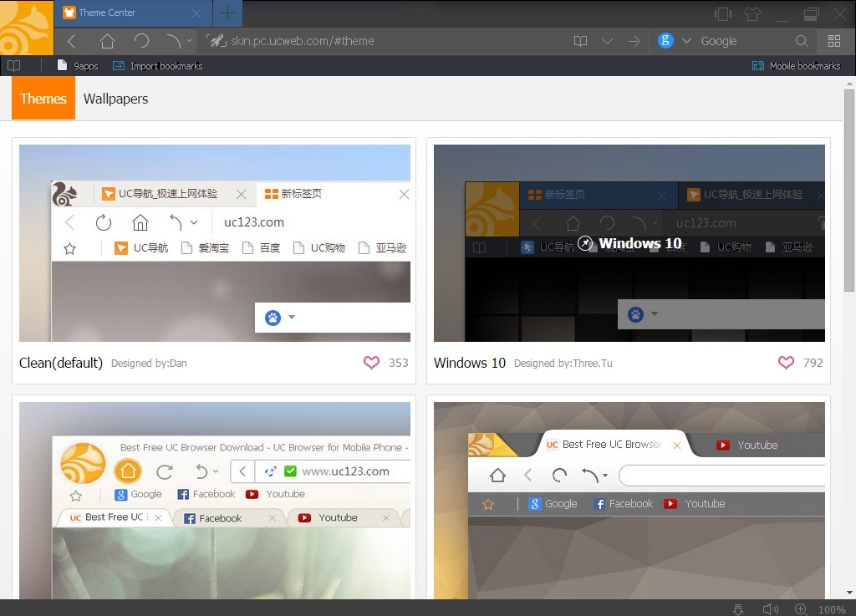This screenshot has height=616, width=856.
Task: Click the speed mode rocket icon
Action: pos(217,41)
